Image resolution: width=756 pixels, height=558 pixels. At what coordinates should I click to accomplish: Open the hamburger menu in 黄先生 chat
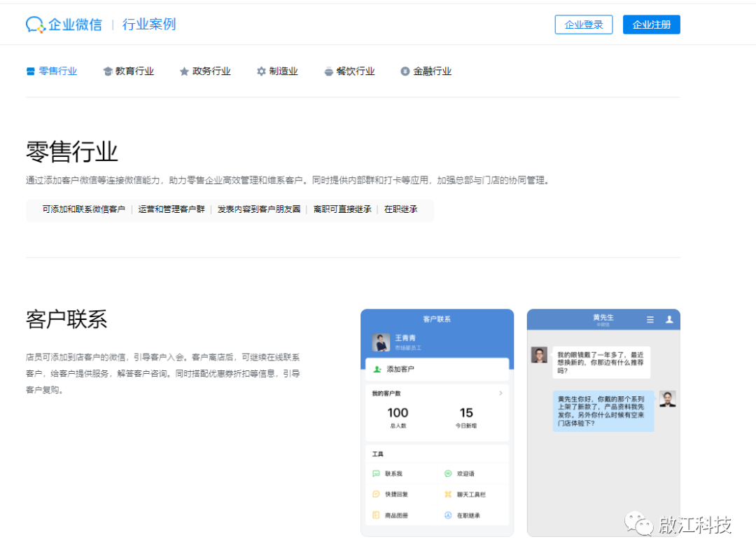pyautogui.click(x=650, y=319)
